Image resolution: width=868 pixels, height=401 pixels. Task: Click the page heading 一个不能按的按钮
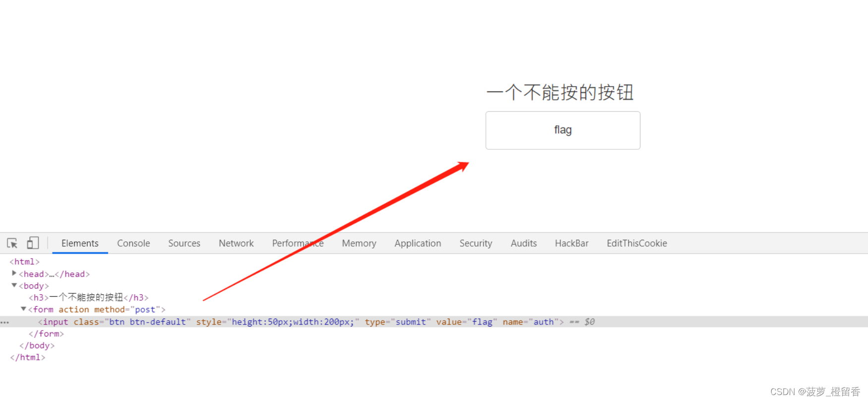(x=560, y=92)
